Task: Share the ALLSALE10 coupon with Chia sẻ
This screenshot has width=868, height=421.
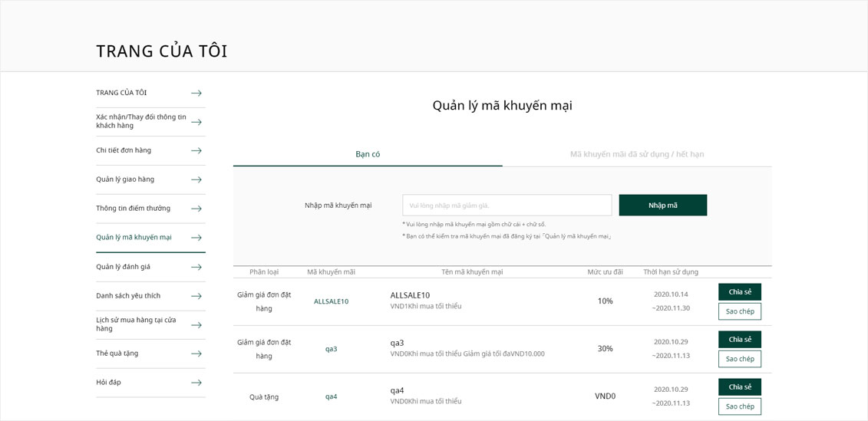Action: 739,292
